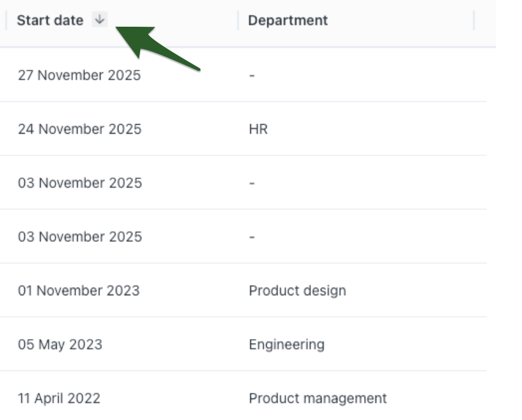522x420 pixels.
Task: Click the empty department in 27 November row
Action: 252,75
